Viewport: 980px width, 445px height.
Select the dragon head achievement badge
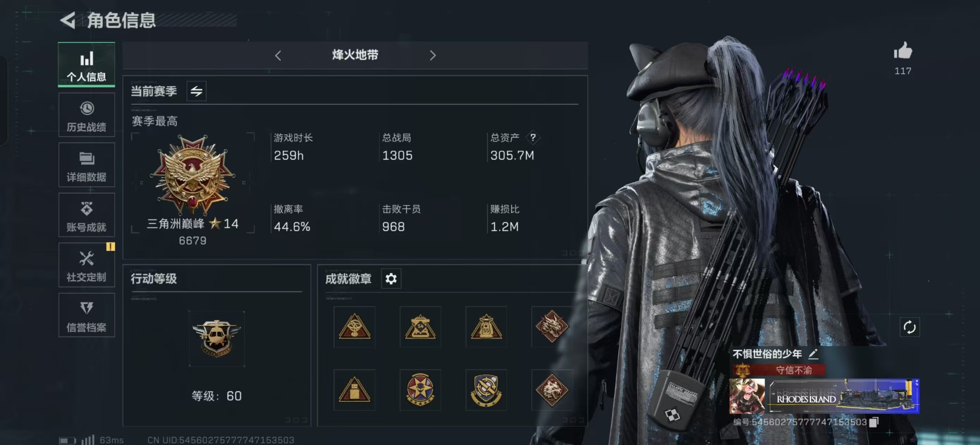(x=552, y=327)
